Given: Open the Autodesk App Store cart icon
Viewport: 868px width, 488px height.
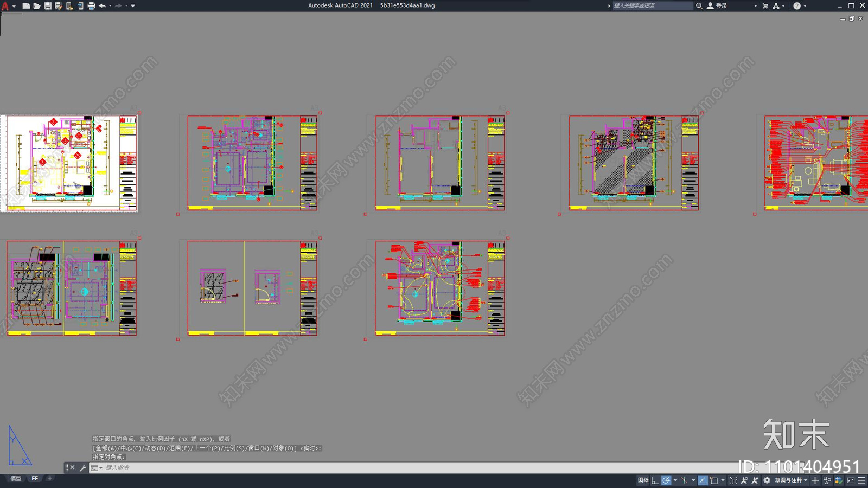Looking at the screenshot, I should pyautogui.click(x=765, y=5).
